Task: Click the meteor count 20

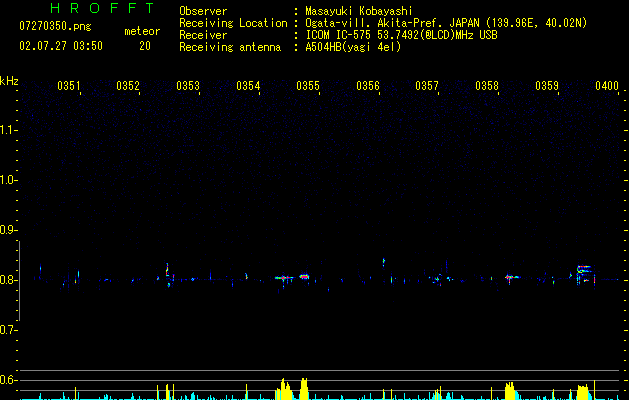Action: click(x=145, y=46)
